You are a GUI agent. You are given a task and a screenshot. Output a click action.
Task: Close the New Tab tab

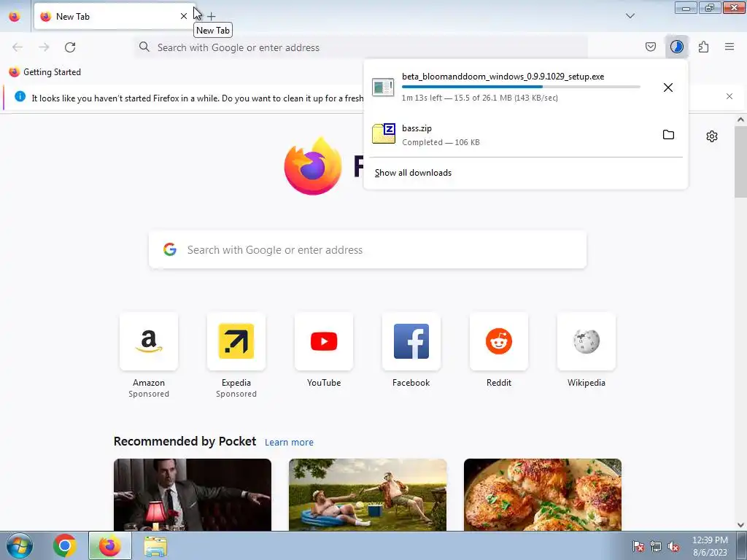click(183, 16)
